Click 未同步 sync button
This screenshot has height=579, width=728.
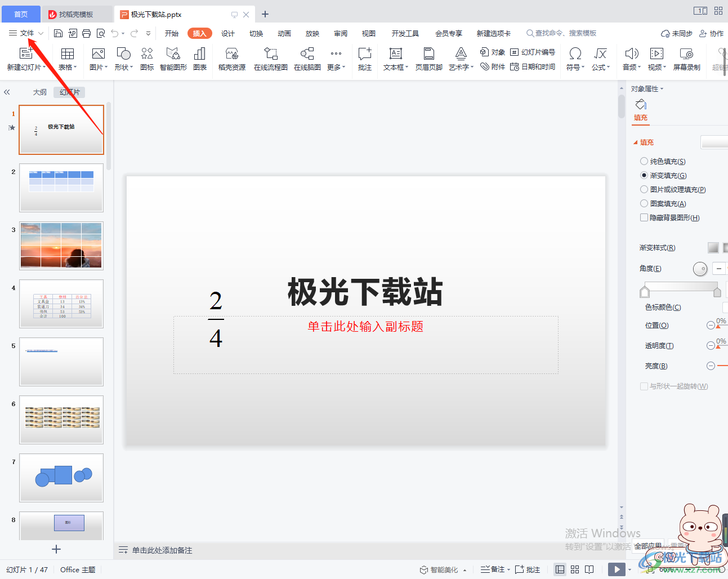click(677, 34)
